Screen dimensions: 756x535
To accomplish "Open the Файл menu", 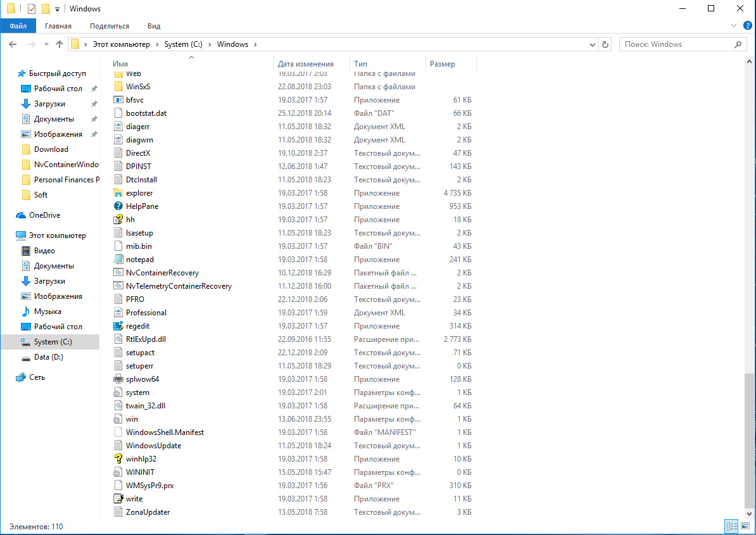I will point(18,26).
